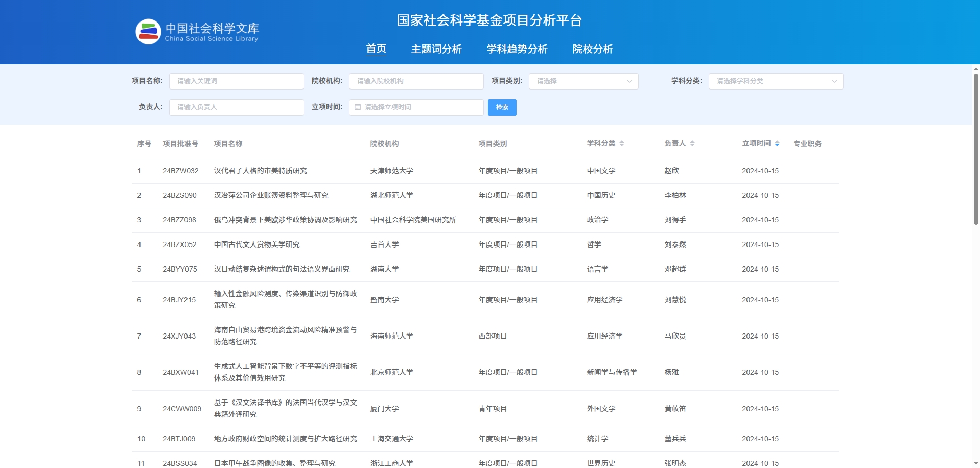Expand the 项目类别 dropdown

coord(583,81)
